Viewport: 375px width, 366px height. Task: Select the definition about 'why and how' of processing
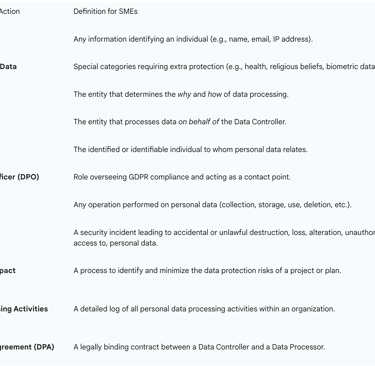181,94
